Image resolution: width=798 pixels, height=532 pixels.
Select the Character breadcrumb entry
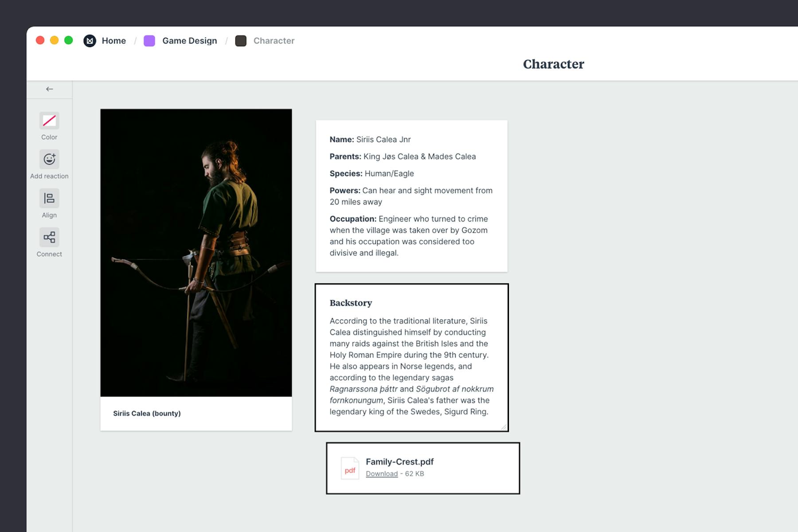(x=274, y=40)
